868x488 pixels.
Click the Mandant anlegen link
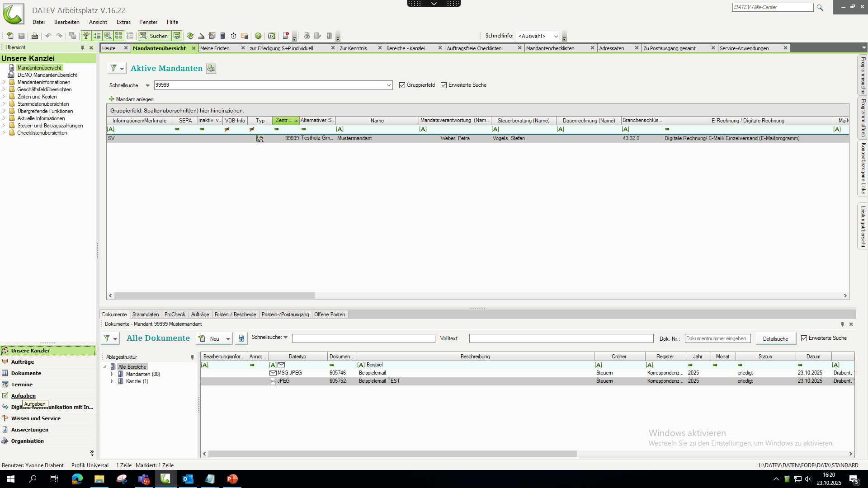[134, 99]
